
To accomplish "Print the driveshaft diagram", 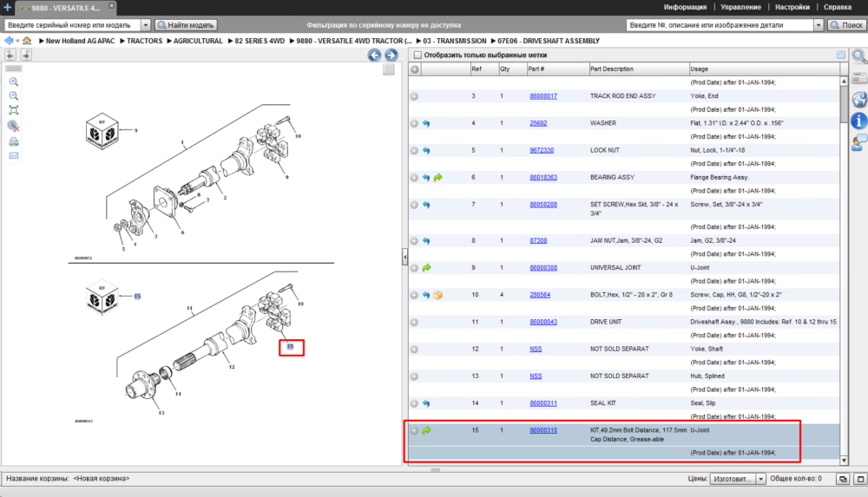I will click(14, 141).
